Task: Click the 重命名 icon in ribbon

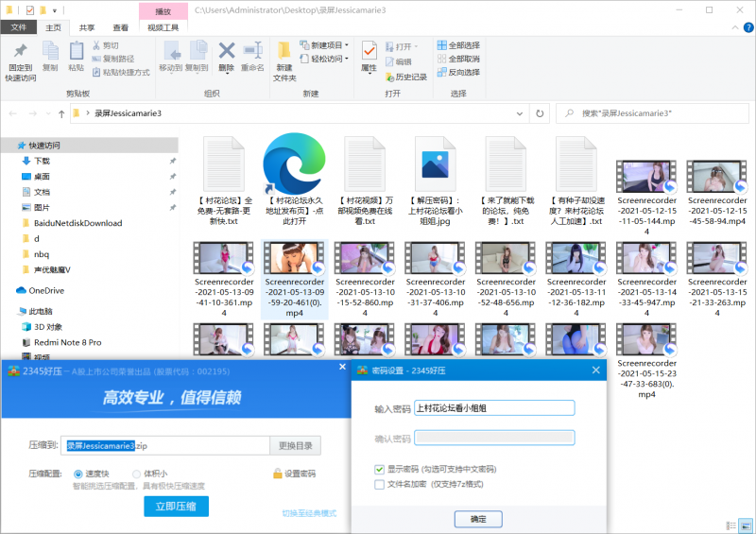Action: [252, 51]
